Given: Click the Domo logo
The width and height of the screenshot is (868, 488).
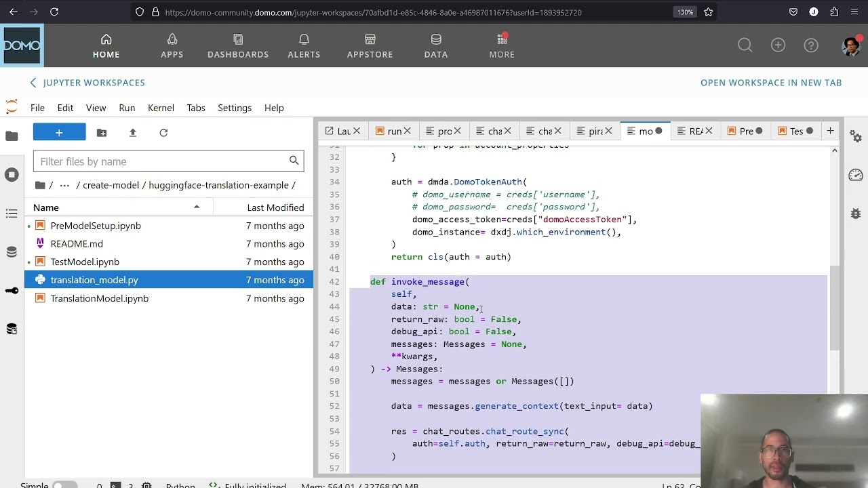Looking at the screenshot, I should pyautogui.click(x=22, y=45).
